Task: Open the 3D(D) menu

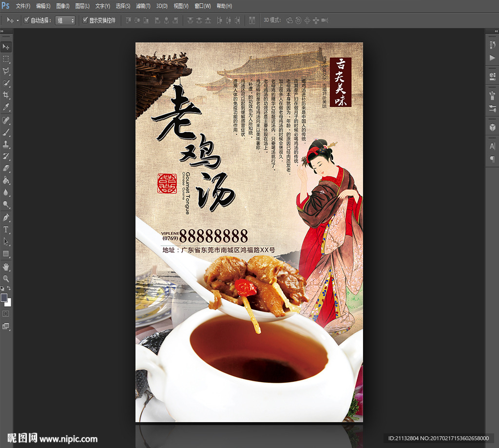Action: point(162,6)
